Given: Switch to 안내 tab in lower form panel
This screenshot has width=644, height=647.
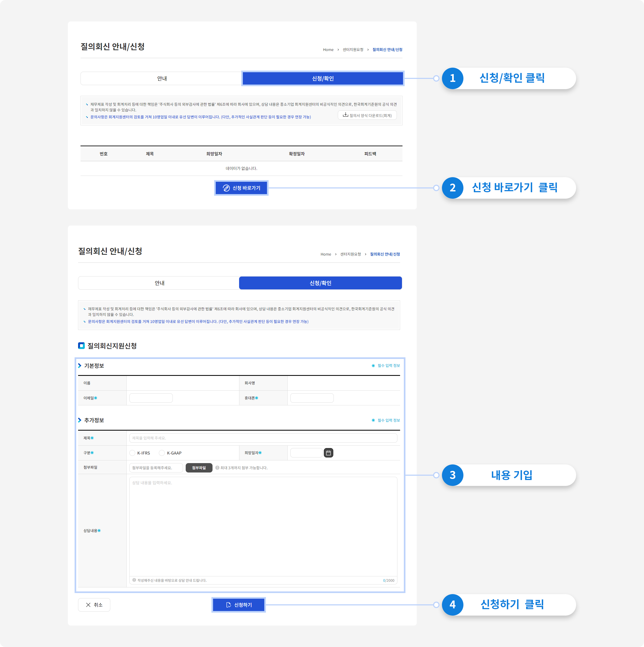Looking at the screenshot, I should click(x=159, y=283).
